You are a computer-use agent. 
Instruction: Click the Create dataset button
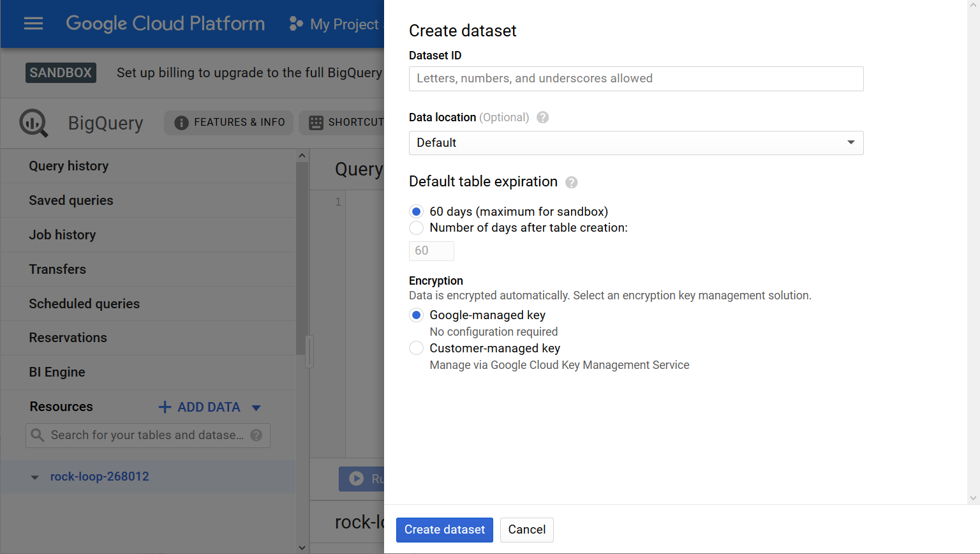[445, 530]
